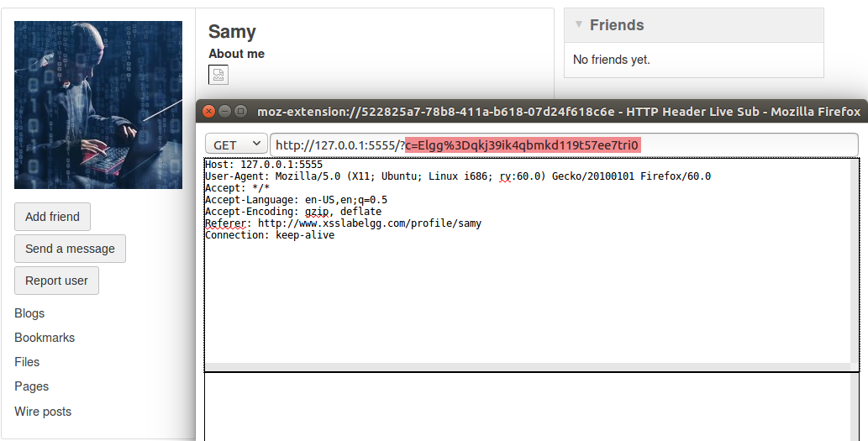Click the Host: 127.0.0.1:5555 header line
Image resolution: width=868 pixels, height=441 pixels.
(x=264, y=165)
